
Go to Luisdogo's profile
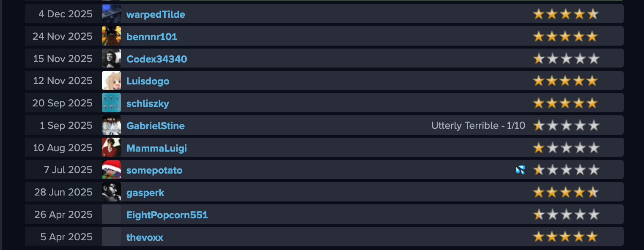(x=148, y=81)
